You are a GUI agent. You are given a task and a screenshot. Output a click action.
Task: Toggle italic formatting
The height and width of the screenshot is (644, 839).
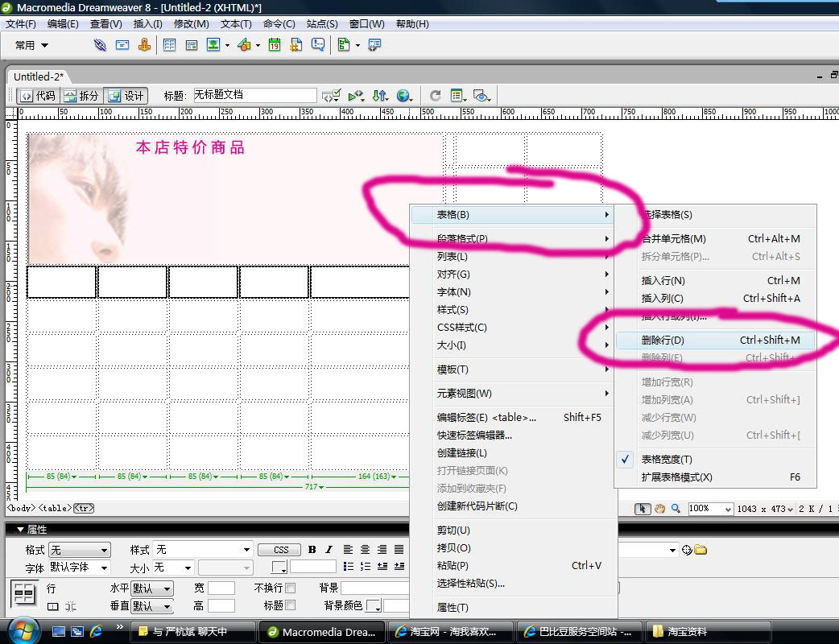click(329, 549)
